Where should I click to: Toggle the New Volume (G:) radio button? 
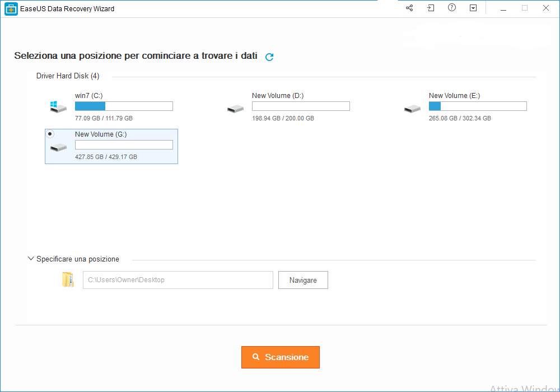click(x=50, y=134)
